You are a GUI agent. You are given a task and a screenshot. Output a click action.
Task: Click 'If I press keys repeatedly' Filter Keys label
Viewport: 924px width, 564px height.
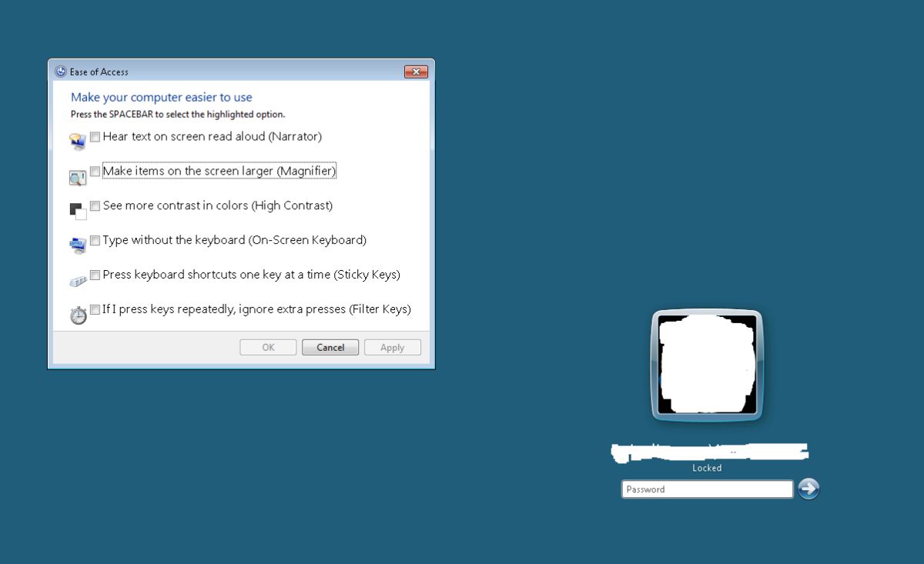pos(256,309)
